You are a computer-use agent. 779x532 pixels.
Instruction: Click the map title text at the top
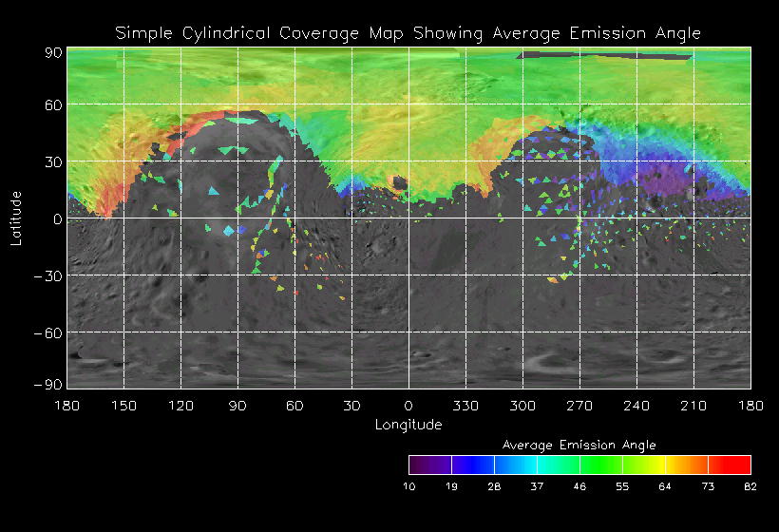(408, 33)
